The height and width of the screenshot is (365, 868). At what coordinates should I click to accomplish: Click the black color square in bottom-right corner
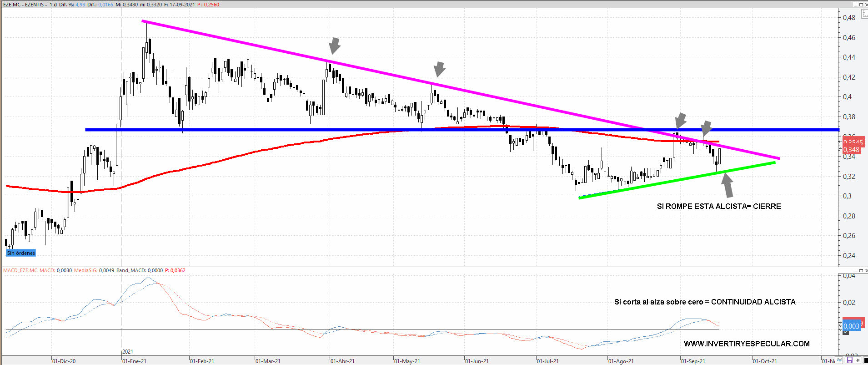(x=865, y=361)
